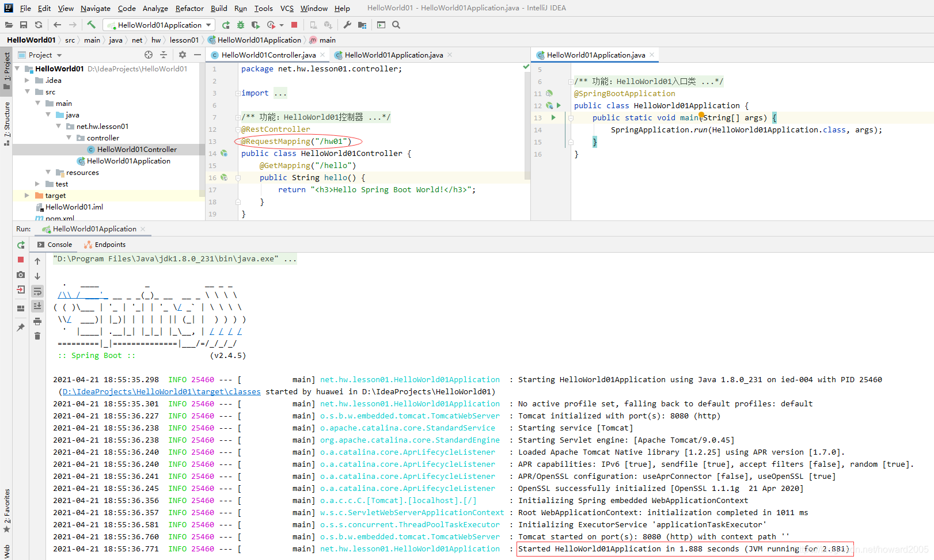The image size is (934, 560).
Task: Open the File menu
Action: click(25, 8)
